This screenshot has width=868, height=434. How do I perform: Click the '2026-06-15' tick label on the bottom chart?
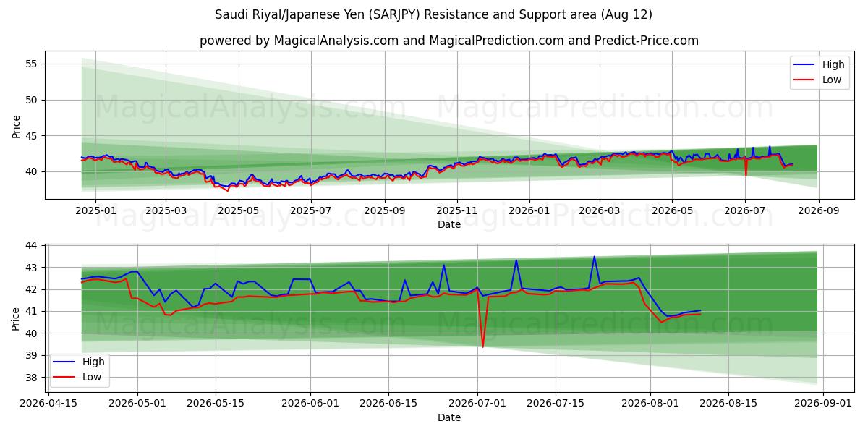click(x=388, y=404)
